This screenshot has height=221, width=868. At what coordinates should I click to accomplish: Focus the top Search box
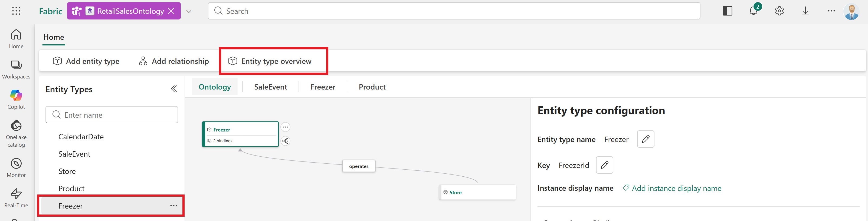click(x=454, y=11)
